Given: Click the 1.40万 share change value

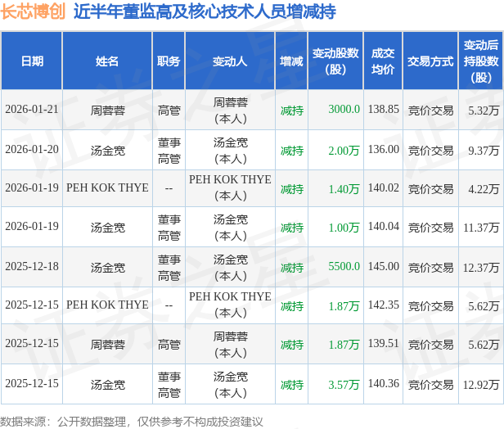Looking at the screenshot, I should click(344, 189).
